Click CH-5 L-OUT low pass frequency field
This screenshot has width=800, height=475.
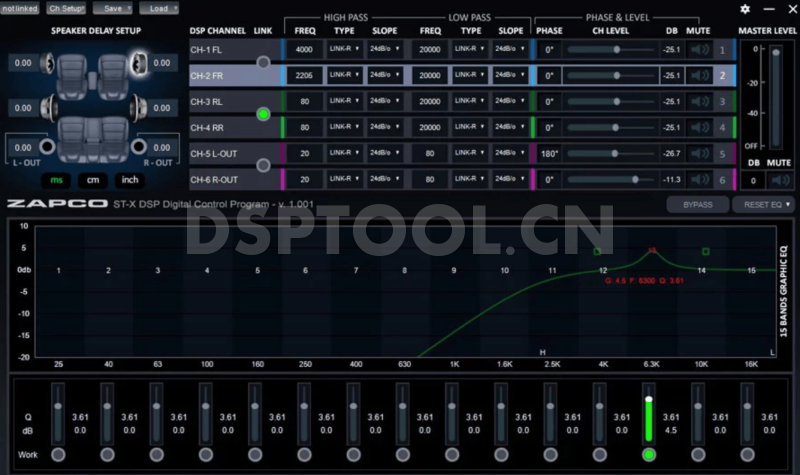430,154
